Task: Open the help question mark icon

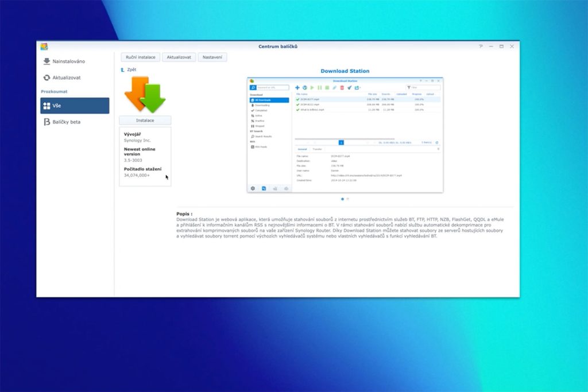Action: [481, 46]
